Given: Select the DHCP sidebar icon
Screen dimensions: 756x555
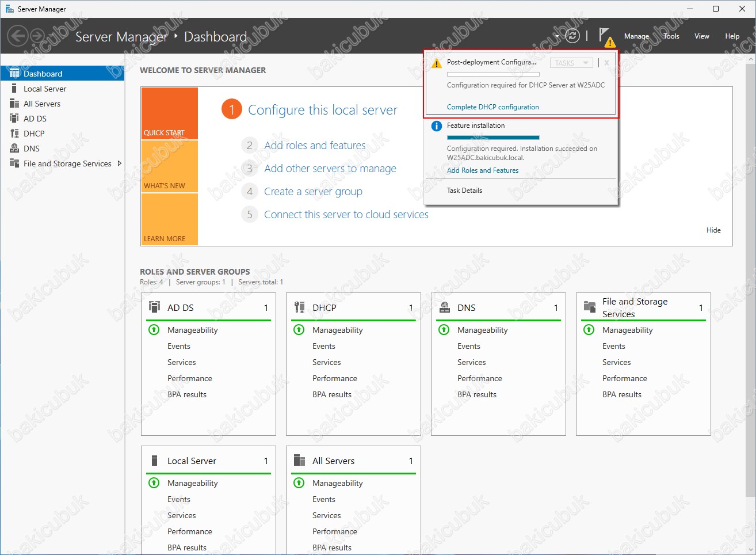Looking at the screenshot, I should click(14, 133).
